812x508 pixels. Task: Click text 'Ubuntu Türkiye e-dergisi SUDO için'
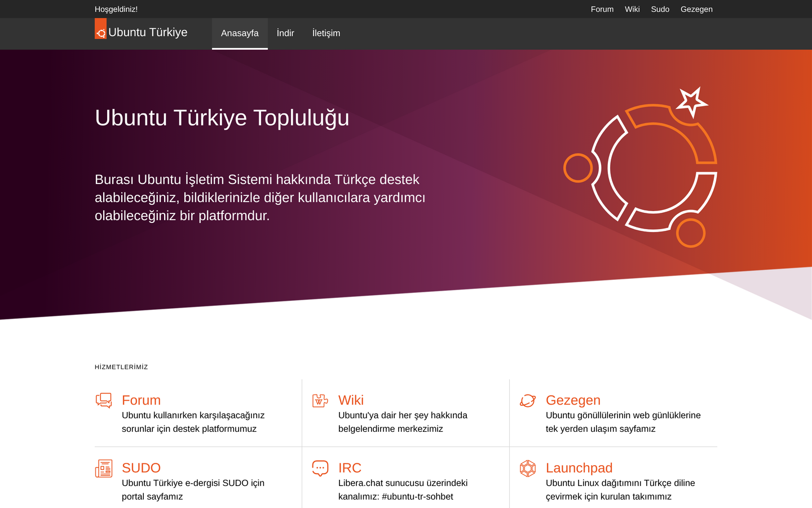193,483
